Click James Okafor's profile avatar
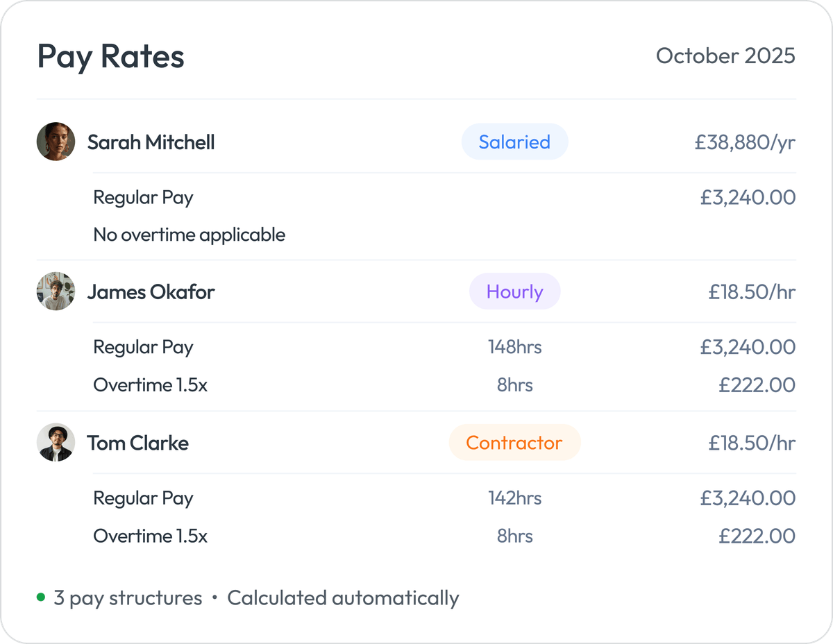 (x=56, y=291)
